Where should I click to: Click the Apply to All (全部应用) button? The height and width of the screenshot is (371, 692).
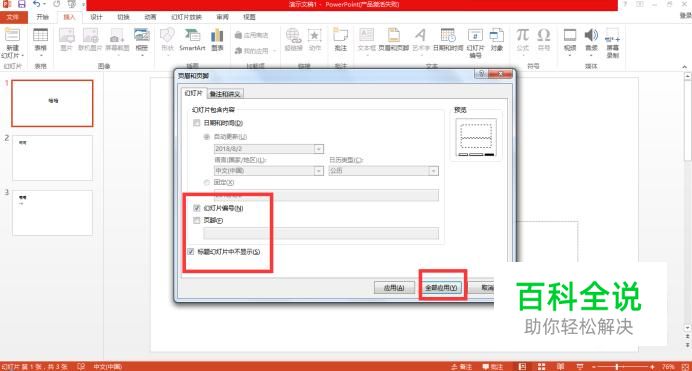point(441,288)
